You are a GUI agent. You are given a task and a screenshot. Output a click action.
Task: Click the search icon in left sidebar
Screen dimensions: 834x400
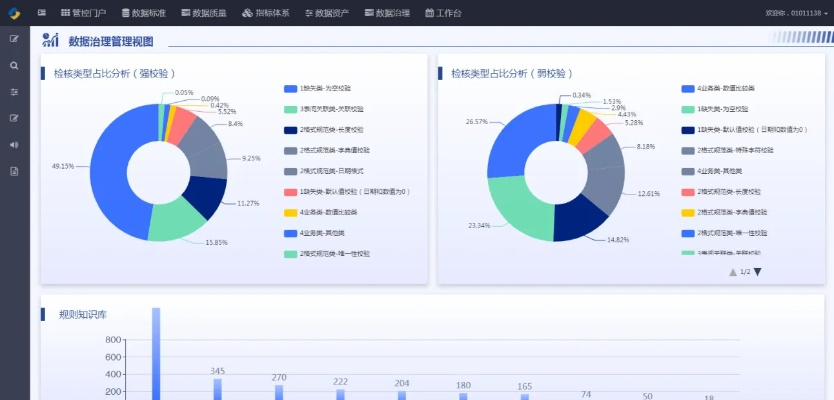click(x=14, y=65)
